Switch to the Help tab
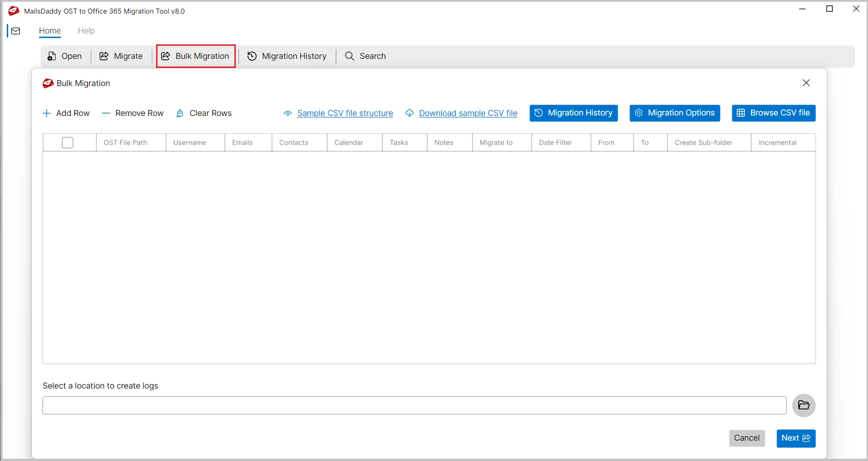This screenshot has height=461, width=868. [86, 31]
